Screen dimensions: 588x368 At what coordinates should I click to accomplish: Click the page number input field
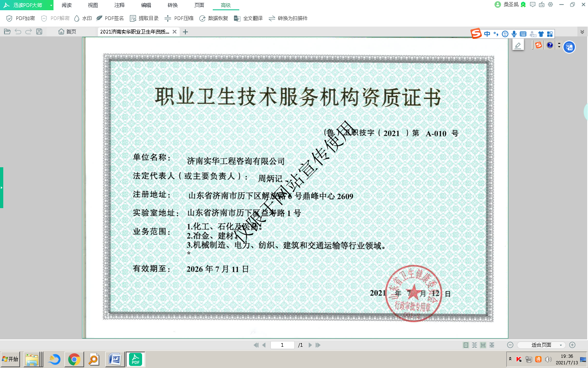point(282,345)
